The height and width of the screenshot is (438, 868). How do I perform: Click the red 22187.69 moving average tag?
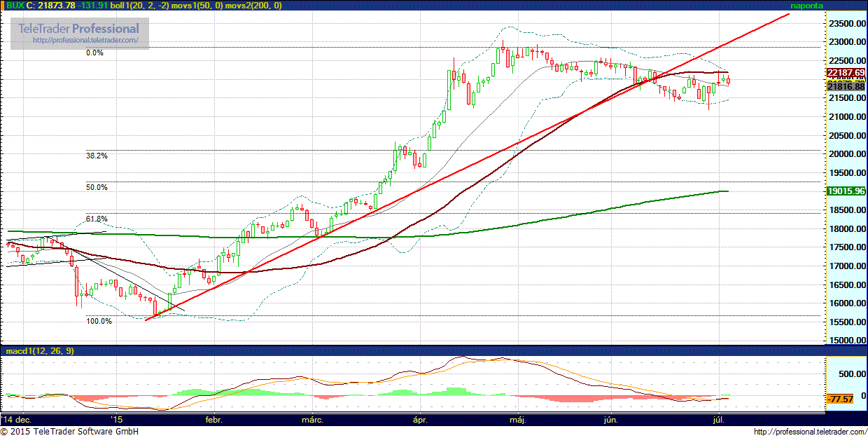pos(846,73)
